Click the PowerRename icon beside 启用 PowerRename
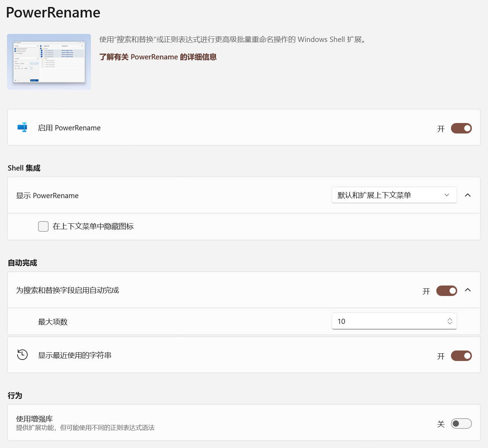Image resolution: width=488 pixels, height=448 pixels. [x=22, y=128]
